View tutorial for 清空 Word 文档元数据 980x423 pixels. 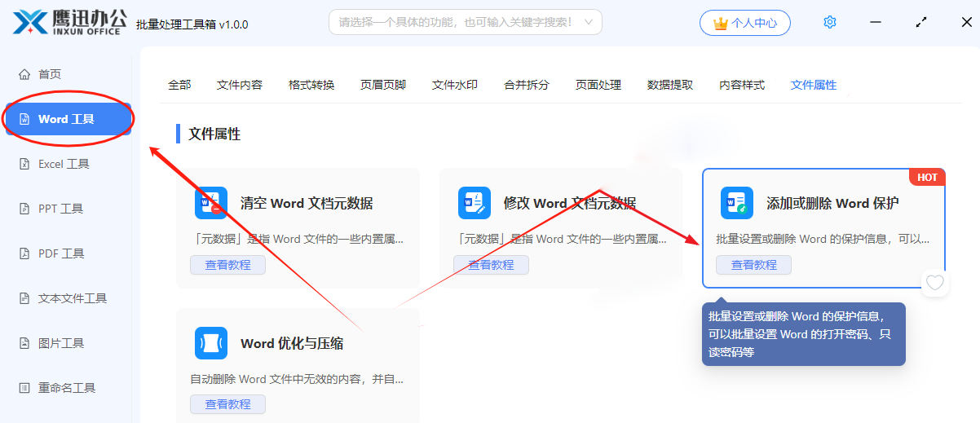(x=228, y=265)
